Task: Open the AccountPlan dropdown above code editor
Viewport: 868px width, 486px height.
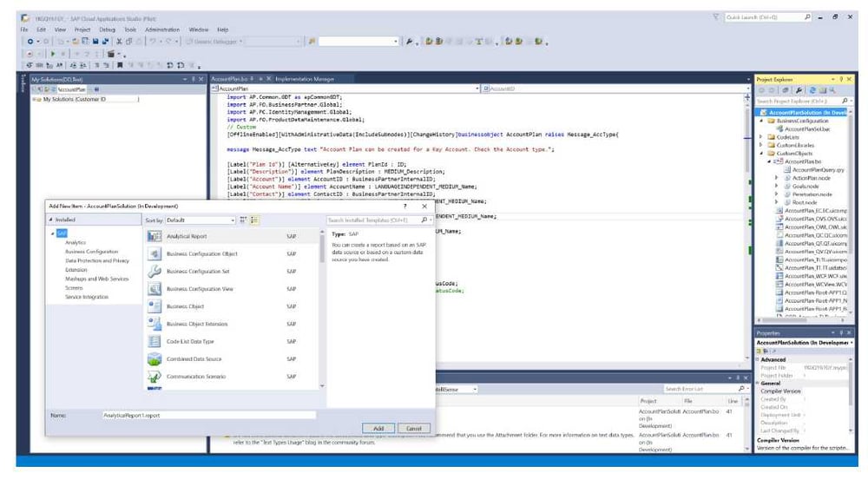Action: tap(477, 89)
